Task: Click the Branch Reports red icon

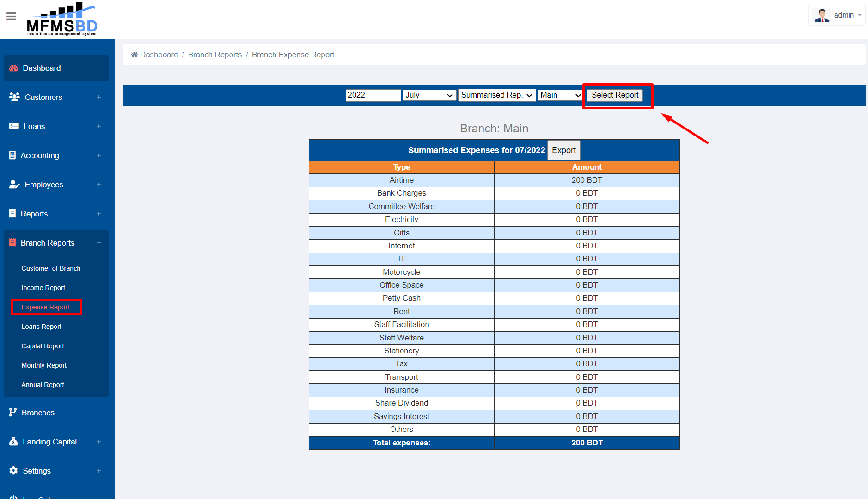Action: [12, 243]
